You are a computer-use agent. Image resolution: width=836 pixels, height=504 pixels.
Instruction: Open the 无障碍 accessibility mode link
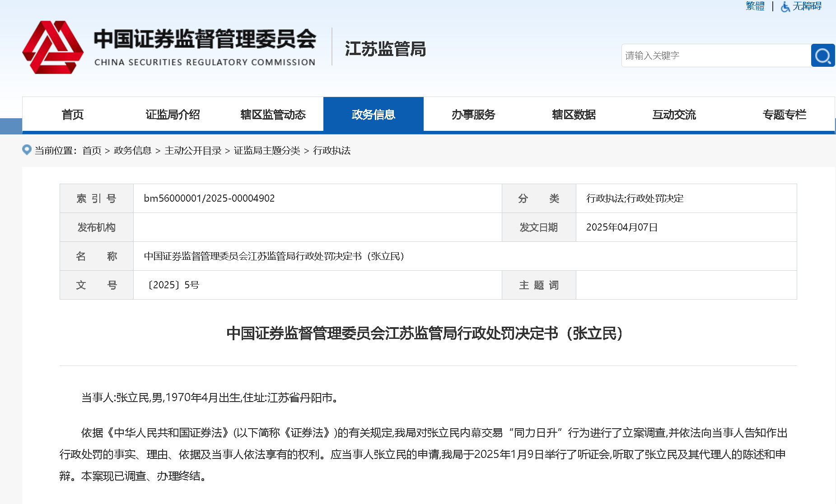pos(807,6)
